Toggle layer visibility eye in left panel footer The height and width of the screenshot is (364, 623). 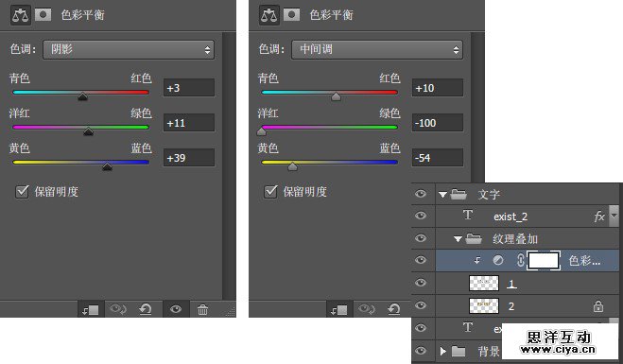coord(176,309)
